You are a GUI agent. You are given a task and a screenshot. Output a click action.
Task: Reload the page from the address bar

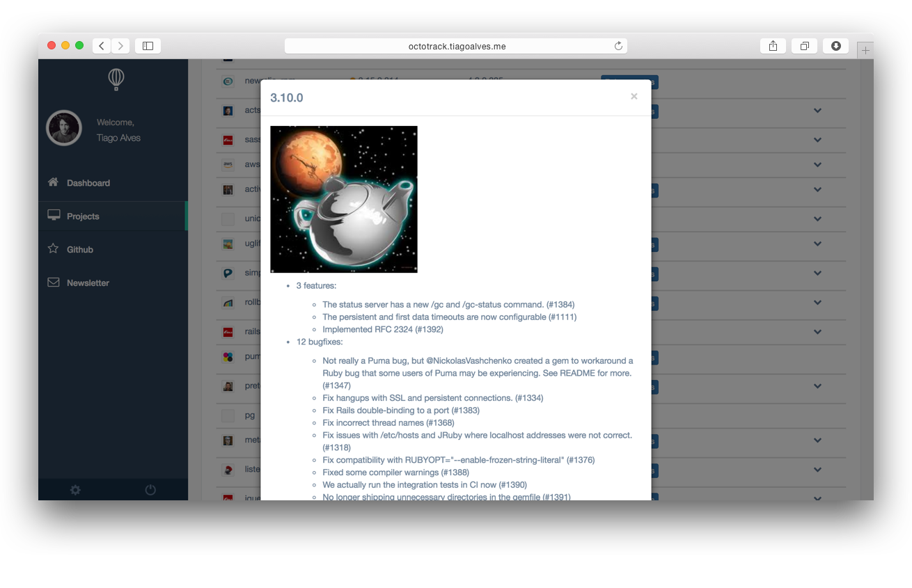(618, 46)
